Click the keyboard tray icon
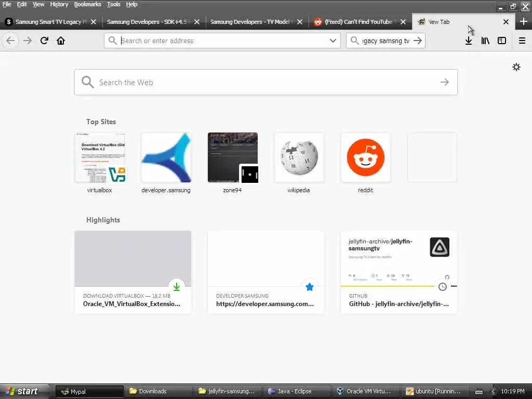The width and height of the screenshot is (532, 399). coord(478,392)
